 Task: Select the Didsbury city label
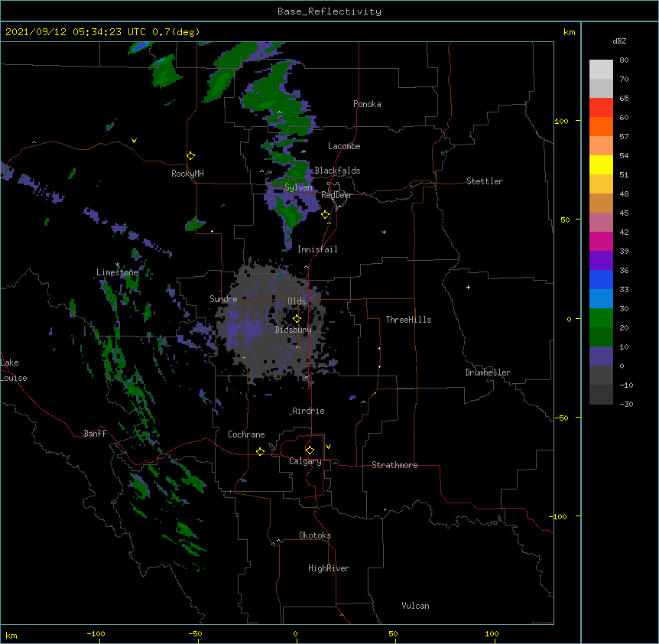pos(294,330)
